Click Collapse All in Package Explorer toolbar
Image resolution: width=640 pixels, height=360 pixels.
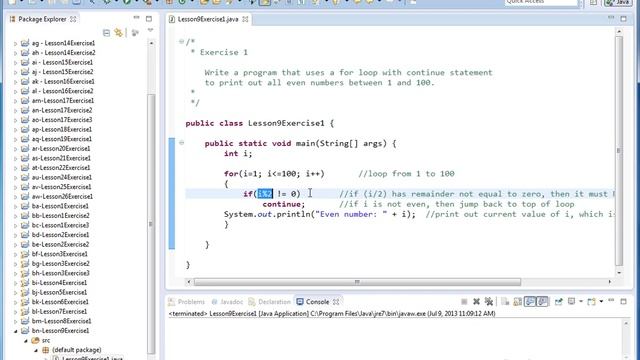click(x=107, y=33)
